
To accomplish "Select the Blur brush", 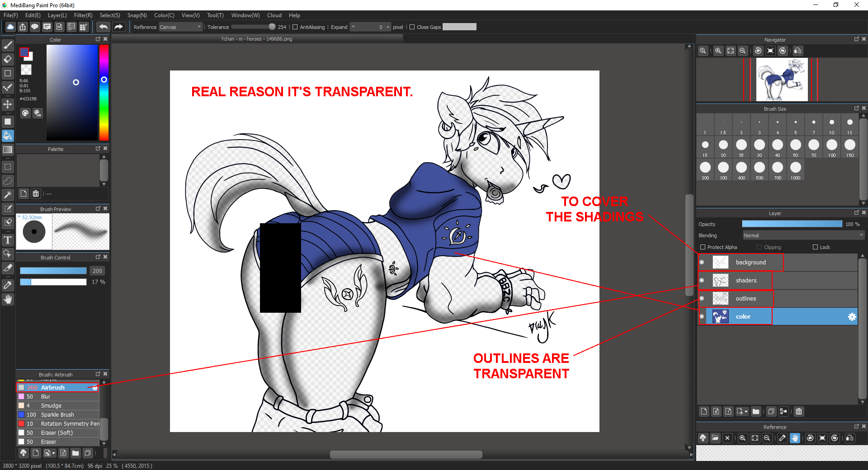I will pos(58,397).
